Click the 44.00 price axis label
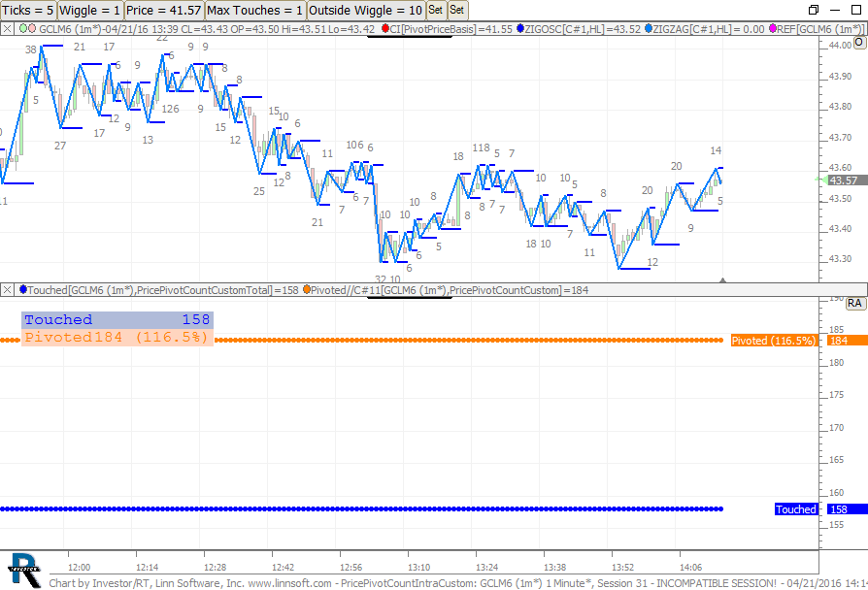The image size is (868, 590). click(x=840, y=46)
